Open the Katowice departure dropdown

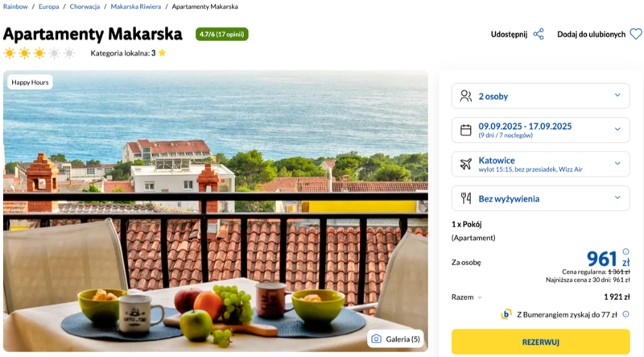tap(540, 164)
